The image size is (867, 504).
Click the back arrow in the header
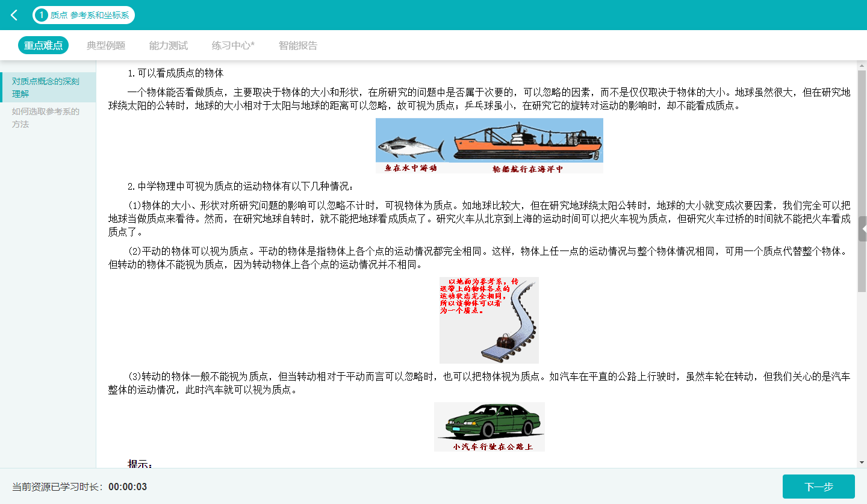coord(14,15)
